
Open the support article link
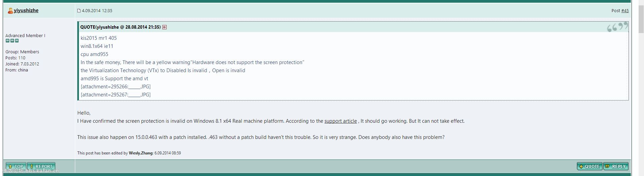coord(340,121)
